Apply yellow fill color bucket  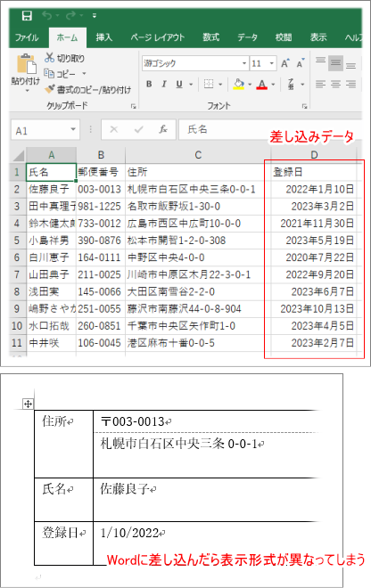pos(238,84)
